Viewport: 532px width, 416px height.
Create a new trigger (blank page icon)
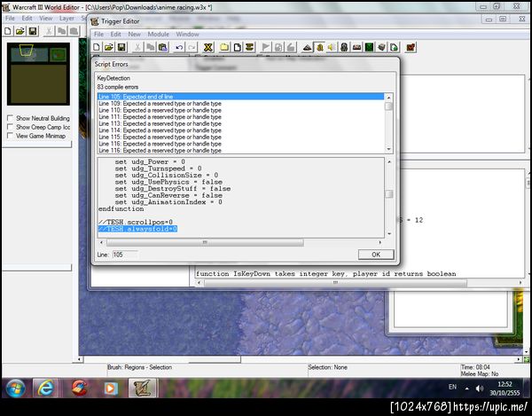point(237,47)
